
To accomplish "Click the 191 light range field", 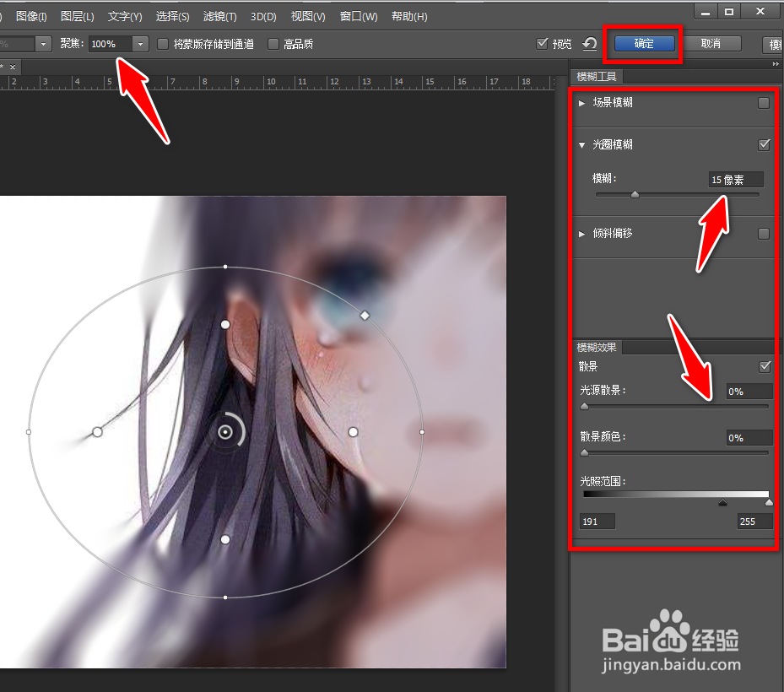I will click(x=597, y=522).
